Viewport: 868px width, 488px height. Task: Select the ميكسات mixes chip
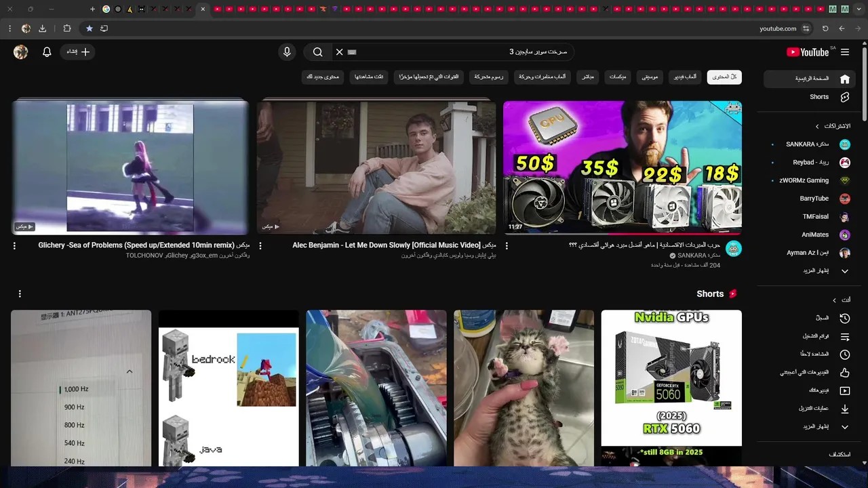pos(618,77)
